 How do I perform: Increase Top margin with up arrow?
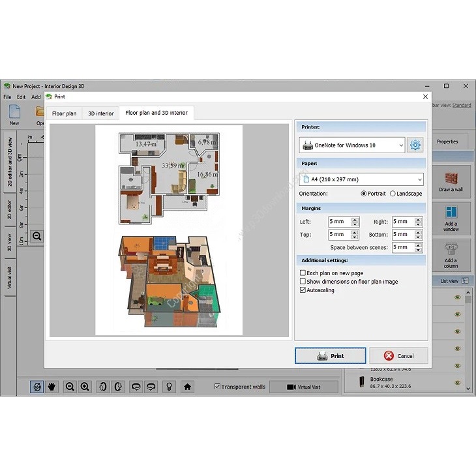click(355, 232)
